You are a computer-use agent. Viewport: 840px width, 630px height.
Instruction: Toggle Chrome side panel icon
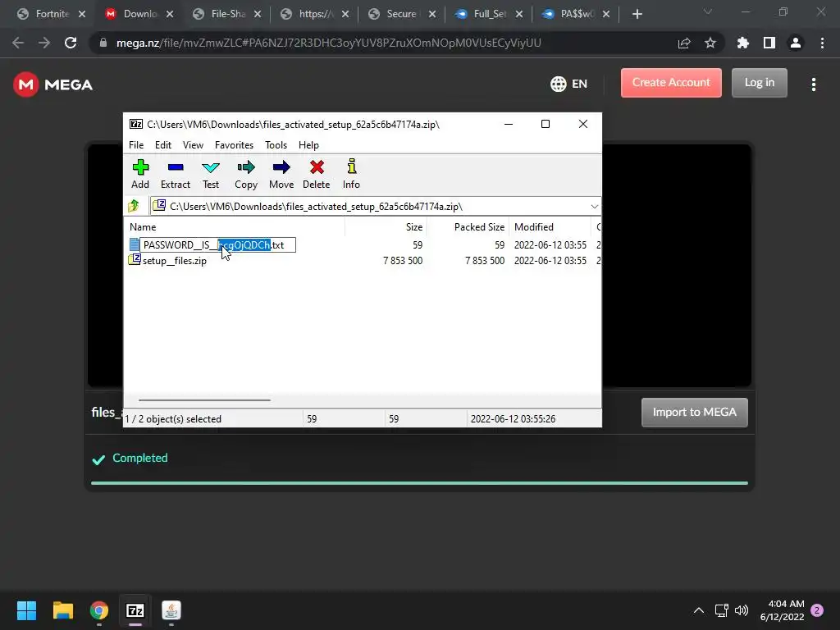[x=769, y=43]
